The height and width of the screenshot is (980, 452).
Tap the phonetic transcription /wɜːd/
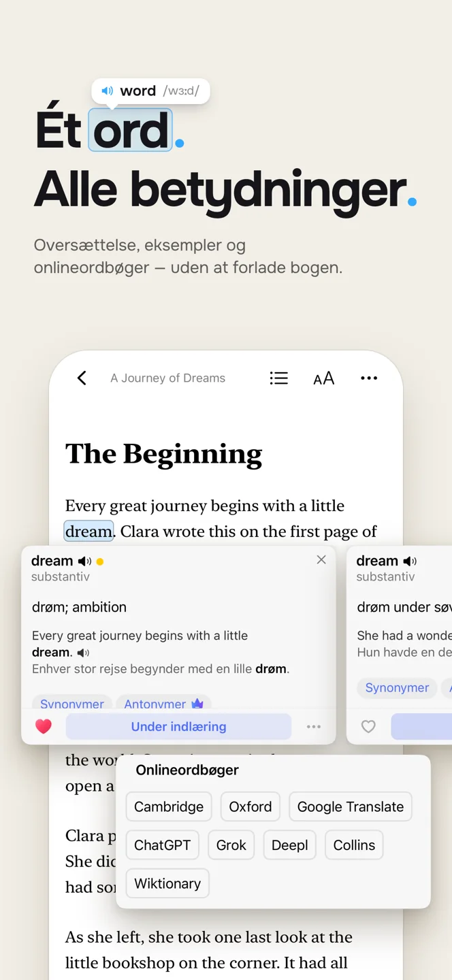tap(181, 91)
